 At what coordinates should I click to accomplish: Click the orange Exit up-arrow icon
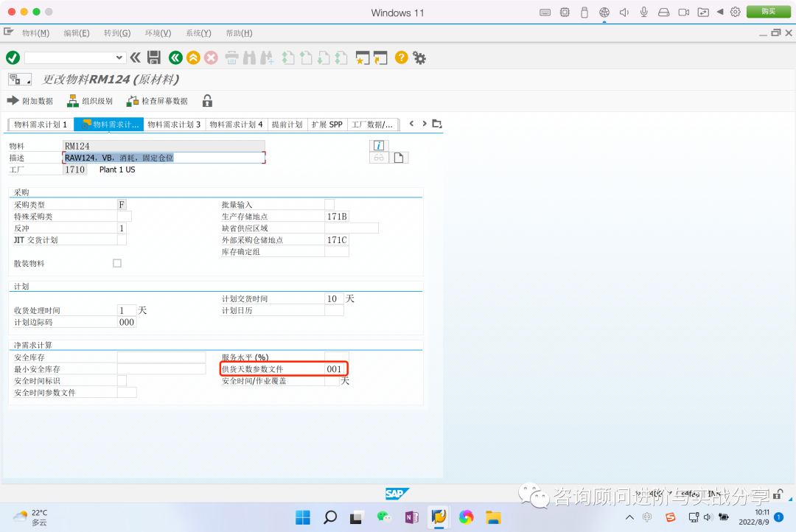click(193, 58)
